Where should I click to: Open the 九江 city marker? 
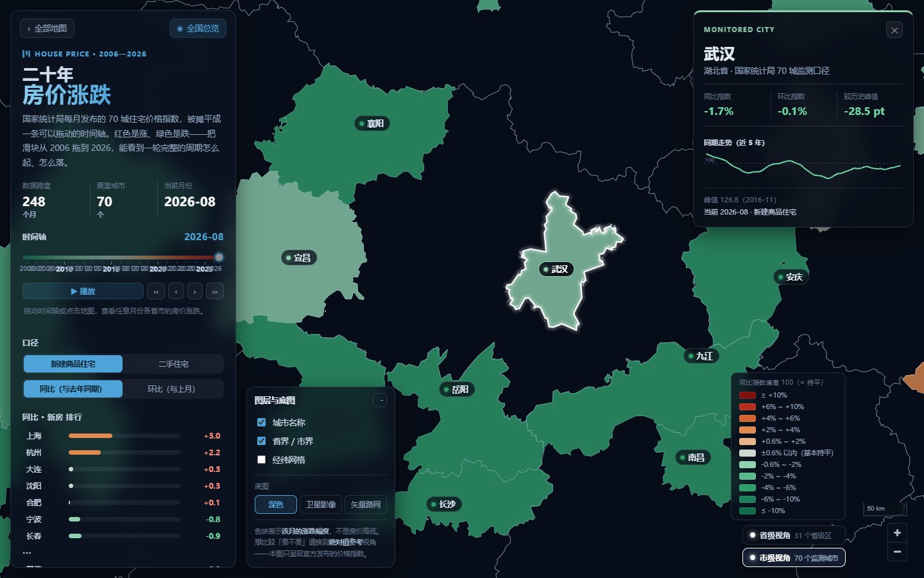tap(701, 356)
